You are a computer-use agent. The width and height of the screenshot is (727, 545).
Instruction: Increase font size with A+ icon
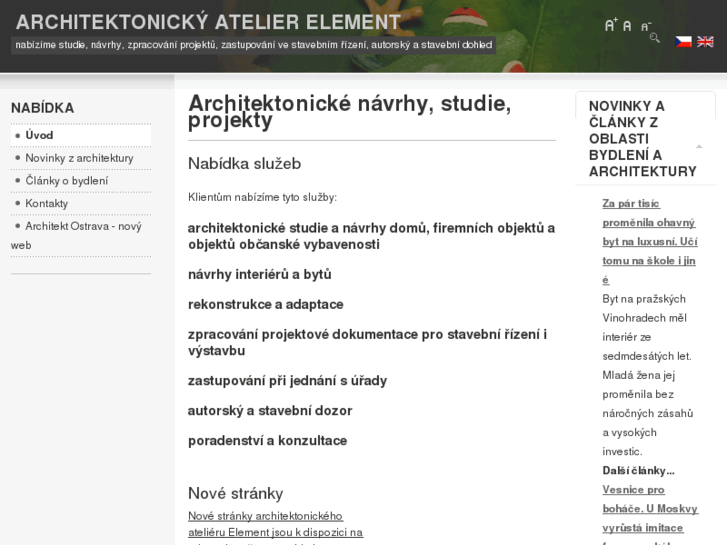(611, 25)
